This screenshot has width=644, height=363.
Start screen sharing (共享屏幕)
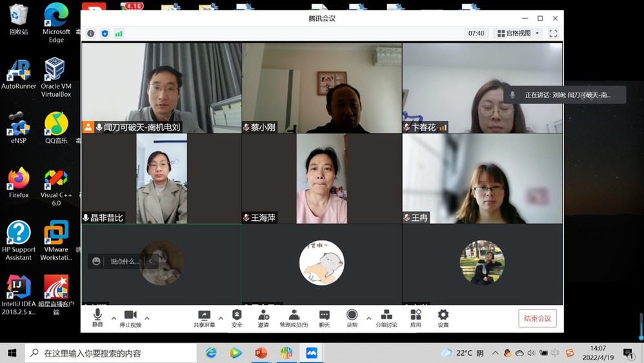click(x=204, y=317)
